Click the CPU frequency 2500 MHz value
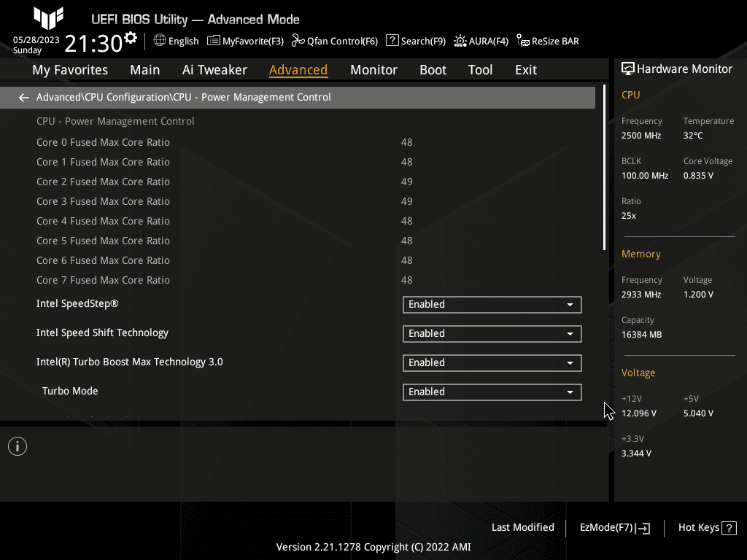The width and height of the screenshot is (747, 560). point(641,136)
